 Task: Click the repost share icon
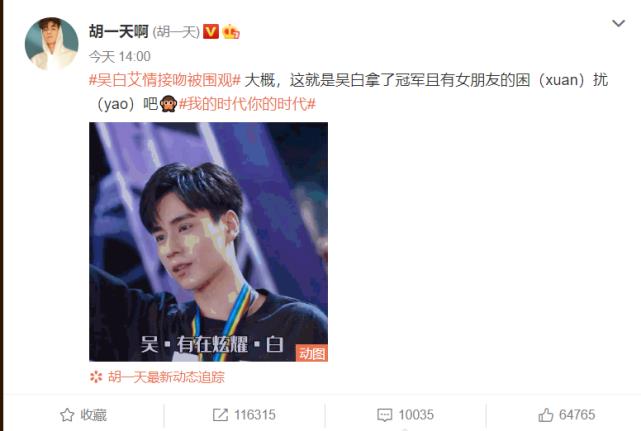pos(220,415)
